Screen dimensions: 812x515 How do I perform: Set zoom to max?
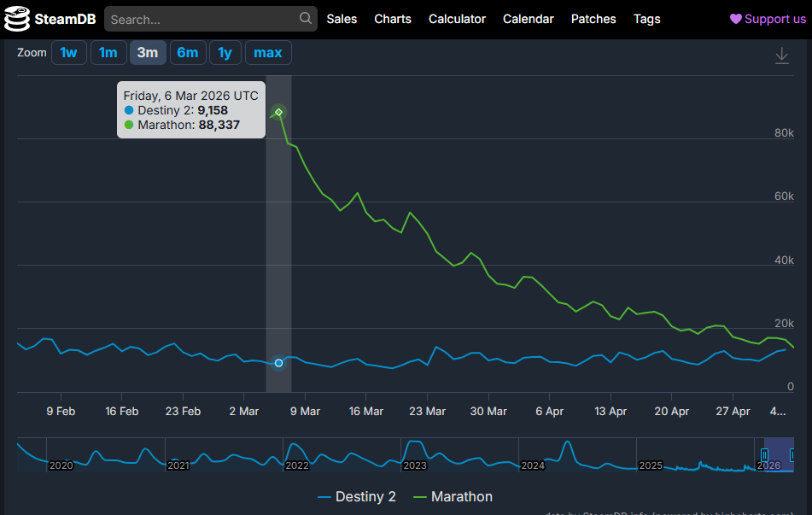268,53
